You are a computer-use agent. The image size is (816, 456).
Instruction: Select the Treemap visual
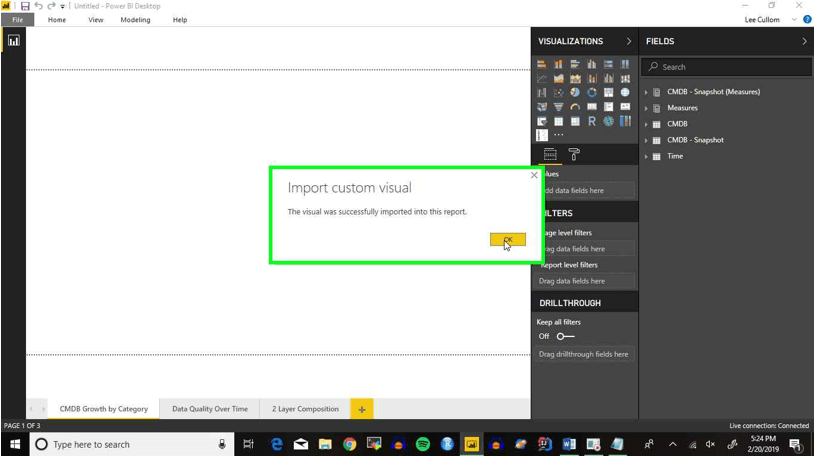pyautogui.click(x=608, y=93)
